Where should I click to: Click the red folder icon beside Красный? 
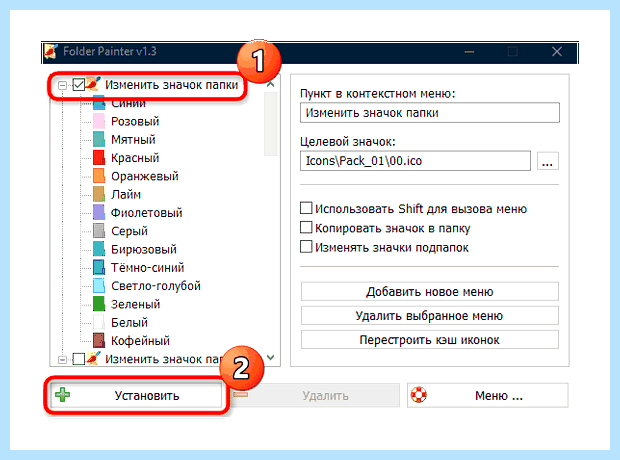[99, 158]
